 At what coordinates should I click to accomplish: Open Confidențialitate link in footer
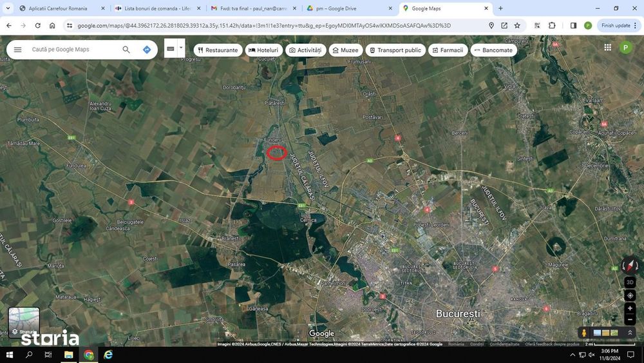coord(504,344)
